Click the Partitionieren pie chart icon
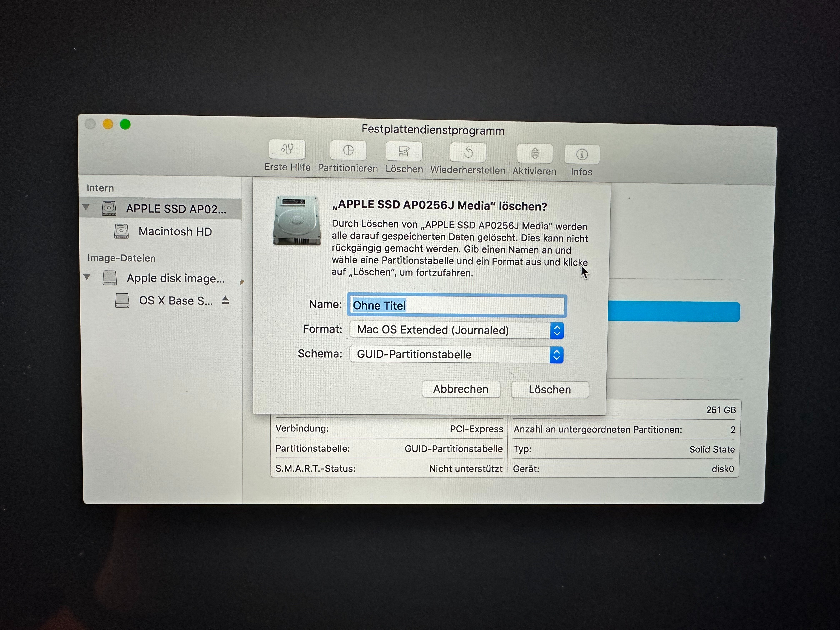Image resolution: width=840 pixels, height=630 pixels. coord(348,150)
